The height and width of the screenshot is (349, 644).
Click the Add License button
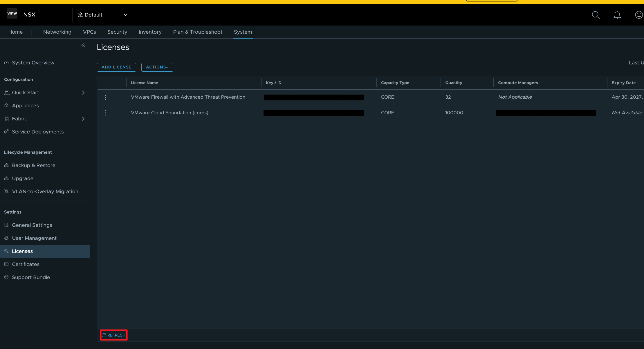(116, 67)
